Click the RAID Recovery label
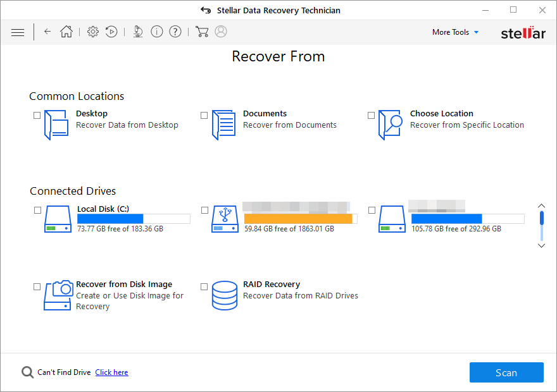The image size is (557, 392). pyautogui.click(x=272, y=284)
